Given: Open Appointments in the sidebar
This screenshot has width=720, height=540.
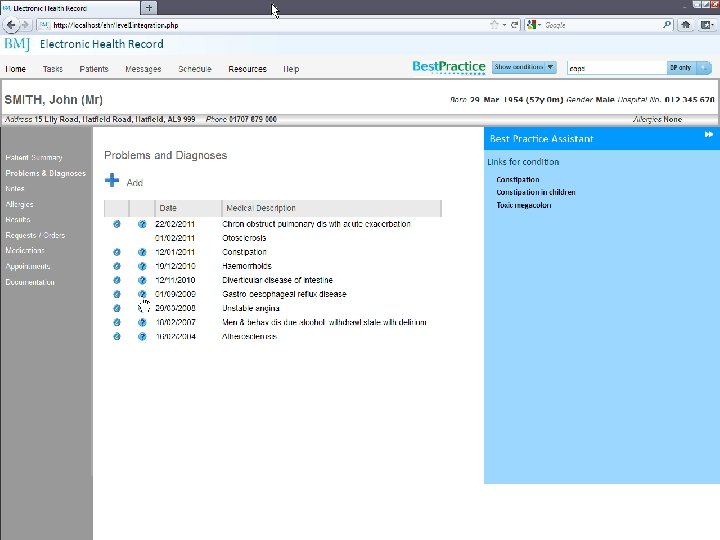Looking at the screenshot, I should point(28,266).
